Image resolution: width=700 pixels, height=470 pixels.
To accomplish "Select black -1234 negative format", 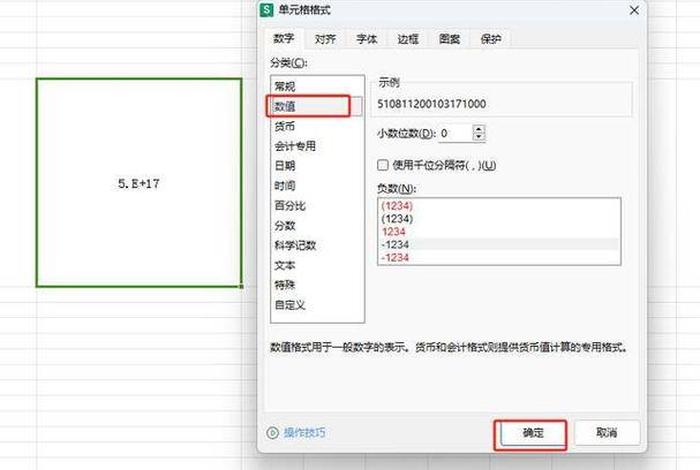I will pyautogui.click(x=499, y=245).
